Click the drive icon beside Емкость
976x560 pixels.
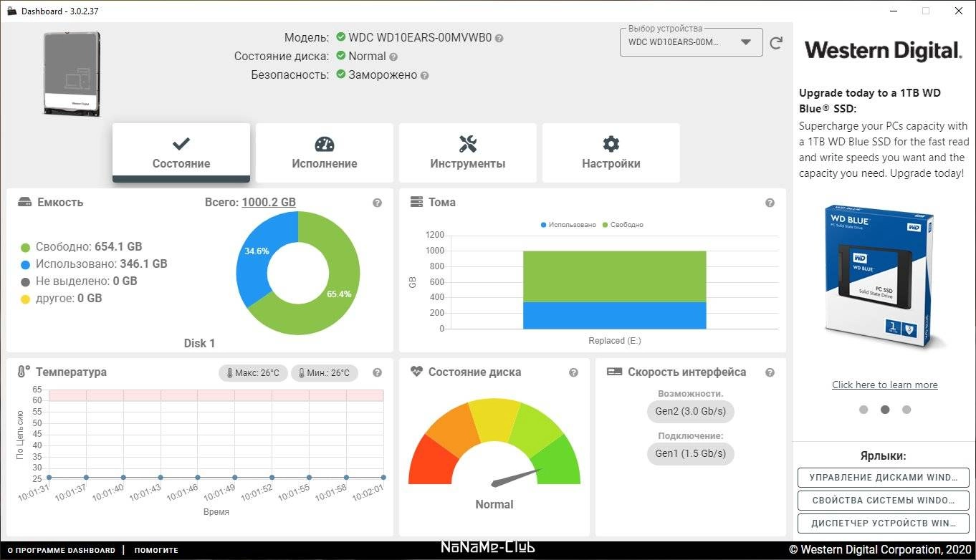pos(24,202)
